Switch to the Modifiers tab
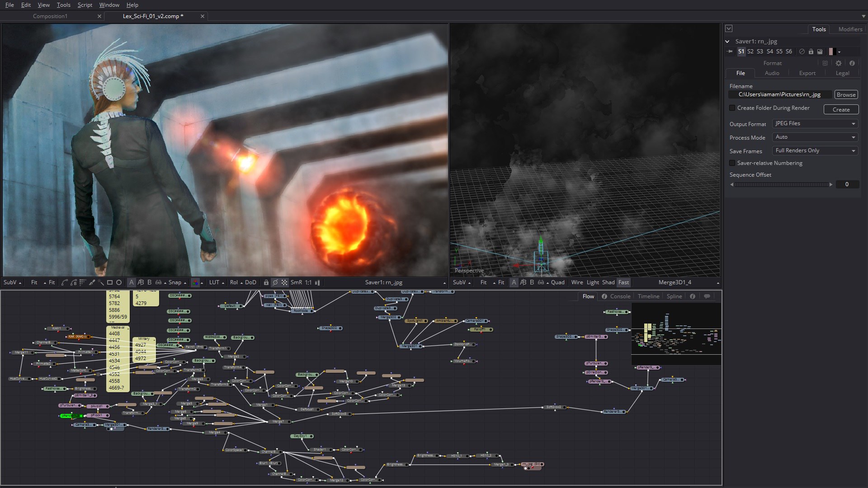Viewport: 868px width, 488px height. [x=850, y=29]
